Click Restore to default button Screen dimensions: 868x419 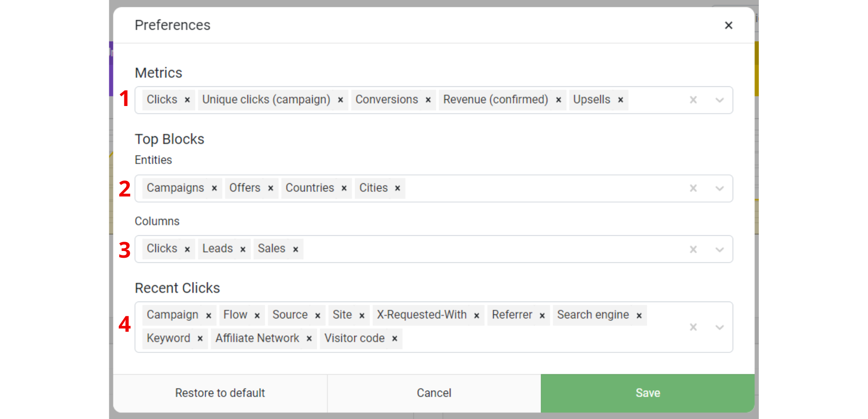coord(220,393)
